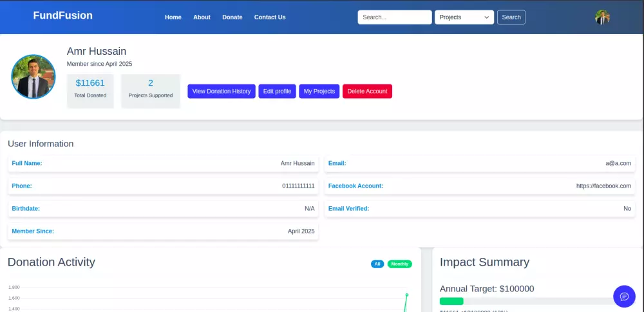The height and width of the screenshot is (312, 644).
Task: Open the Donate menu item
Action: point(232,17)
